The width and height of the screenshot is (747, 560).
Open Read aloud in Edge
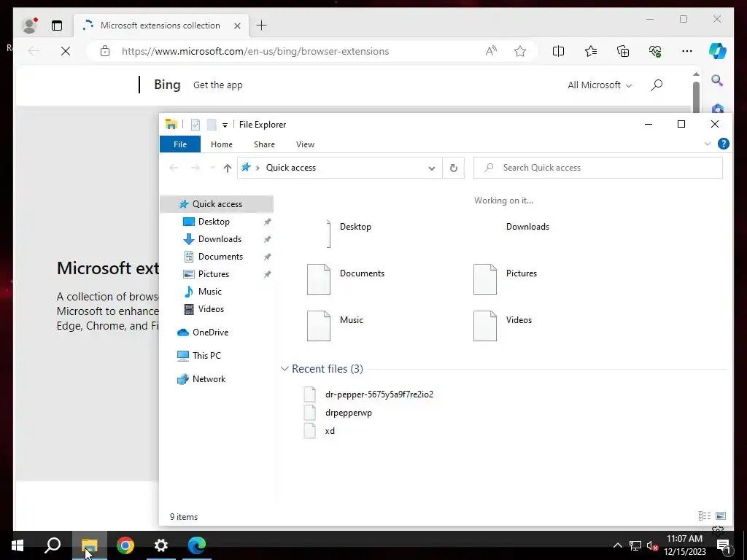pyautogui.click(x=491, y=51)
